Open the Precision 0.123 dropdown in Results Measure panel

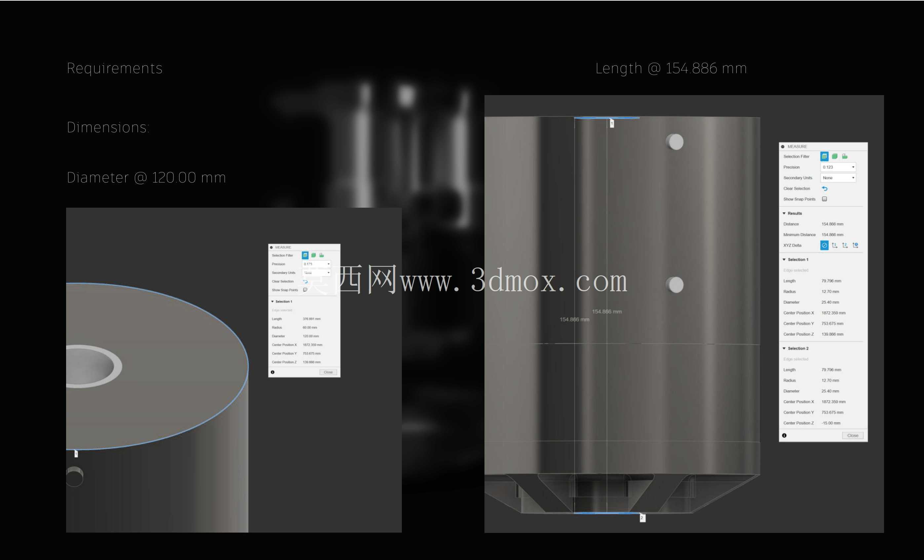pyautogui.click(x=838, y=167)
